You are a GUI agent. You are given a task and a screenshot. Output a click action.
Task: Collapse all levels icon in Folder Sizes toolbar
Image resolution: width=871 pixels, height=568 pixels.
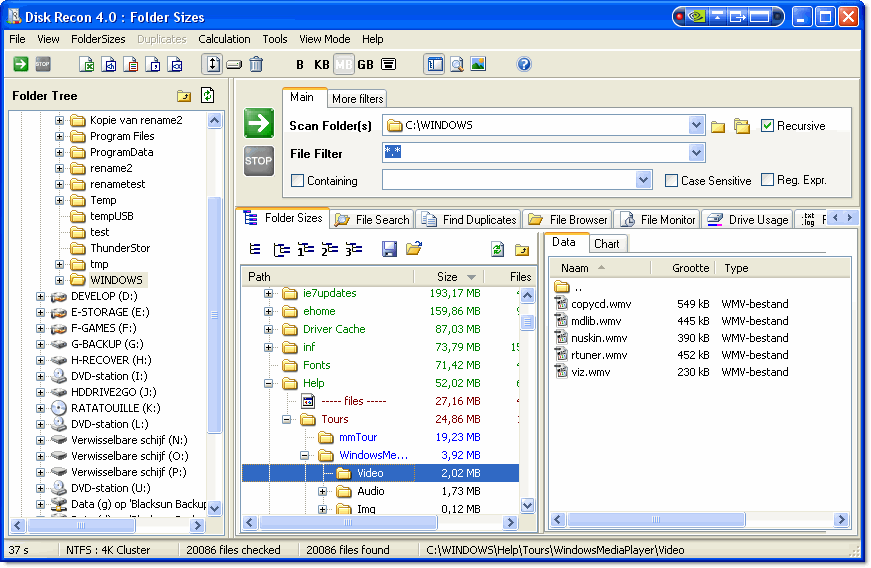(255, 250)
